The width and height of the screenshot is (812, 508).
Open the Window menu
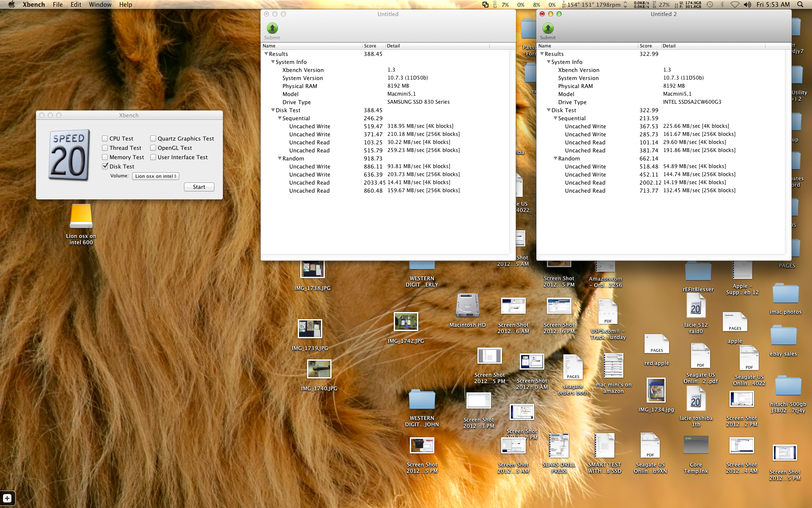[x=100, y=5]
